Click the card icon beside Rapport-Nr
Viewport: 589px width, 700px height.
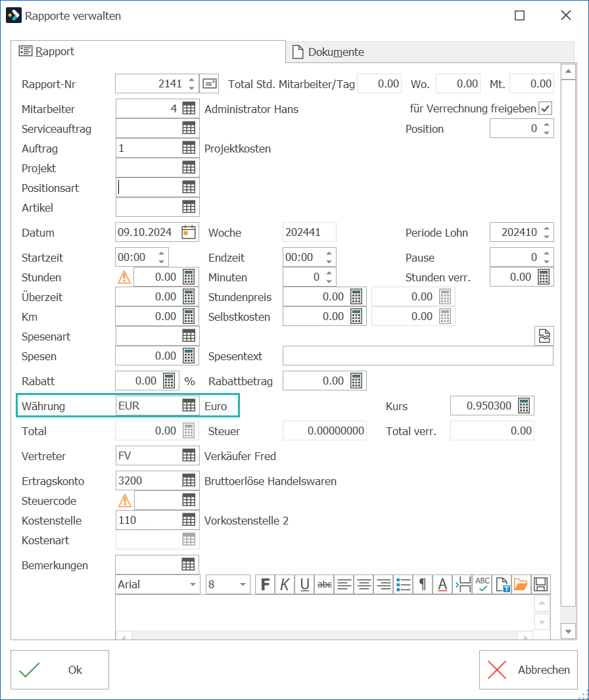[x=210, y=83]
